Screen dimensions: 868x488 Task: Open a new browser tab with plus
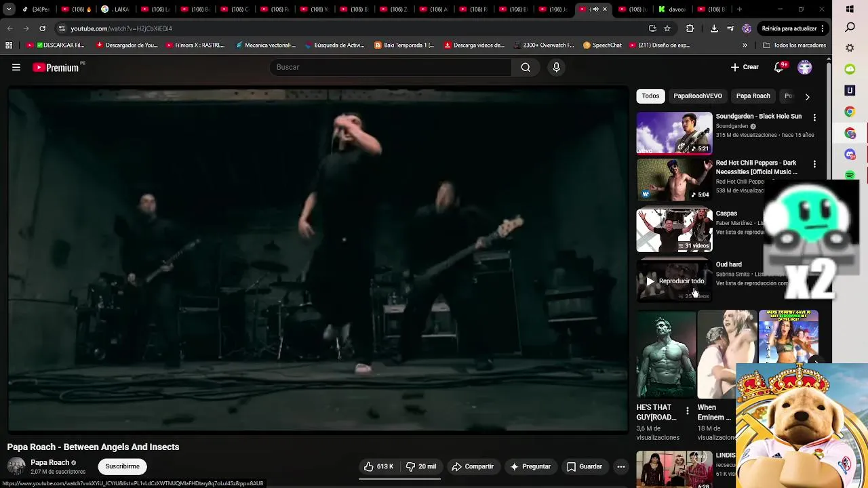tap(739, 9)
